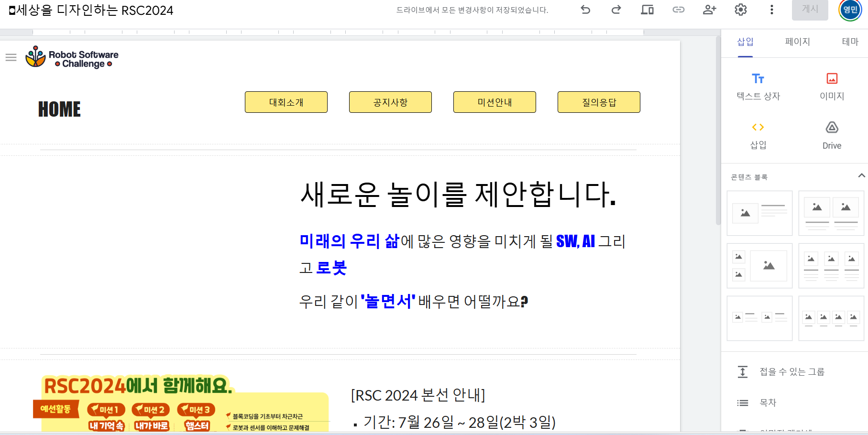Click the 대회소개 button
868x435 pixels.
pyautogui.click(x=286, y=102)
